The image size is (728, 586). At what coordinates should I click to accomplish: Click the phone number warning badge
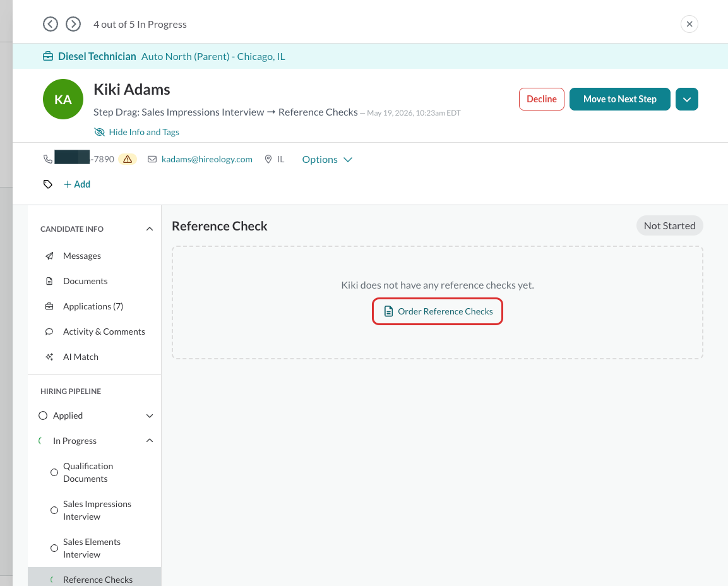[x=128, y=159]
